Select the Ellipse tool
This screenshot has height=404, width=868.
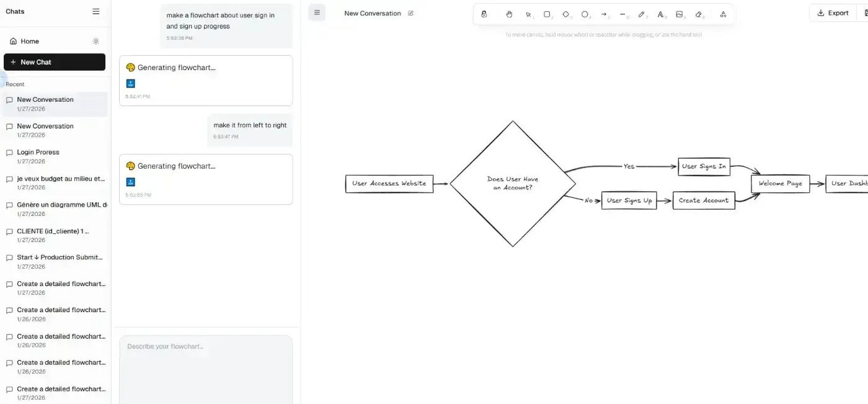click(585, 14)
